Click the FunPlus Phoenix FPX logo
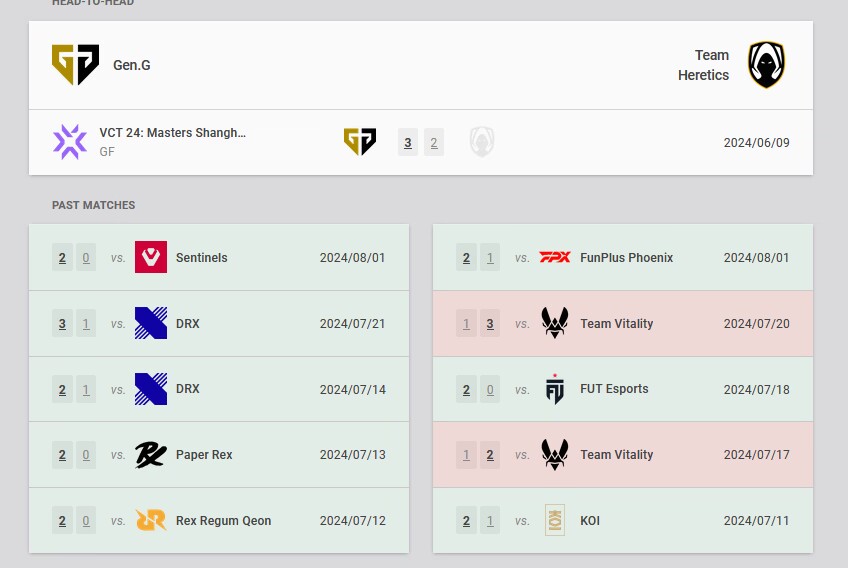Viewport: 848px width, 568px height. click(x=555, y=257)
